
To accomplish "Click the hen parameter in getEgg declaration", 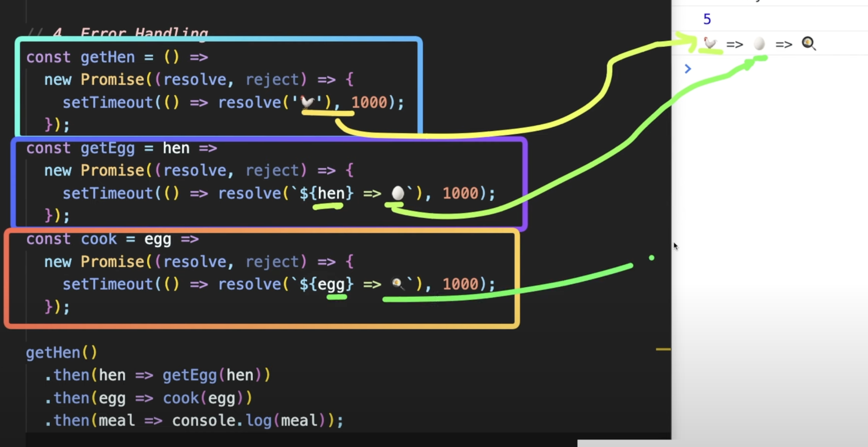I will click(176, 148).
